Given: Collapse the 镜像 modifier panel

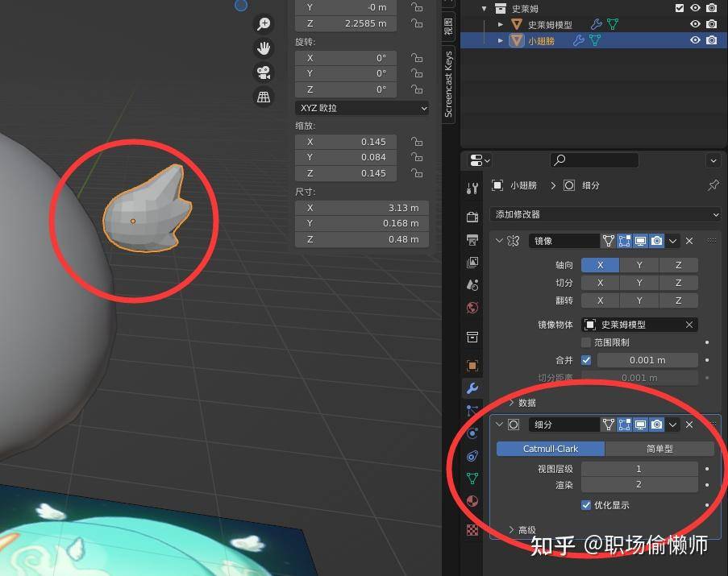Looking at the screenshot, I should [x=499, y=241].
